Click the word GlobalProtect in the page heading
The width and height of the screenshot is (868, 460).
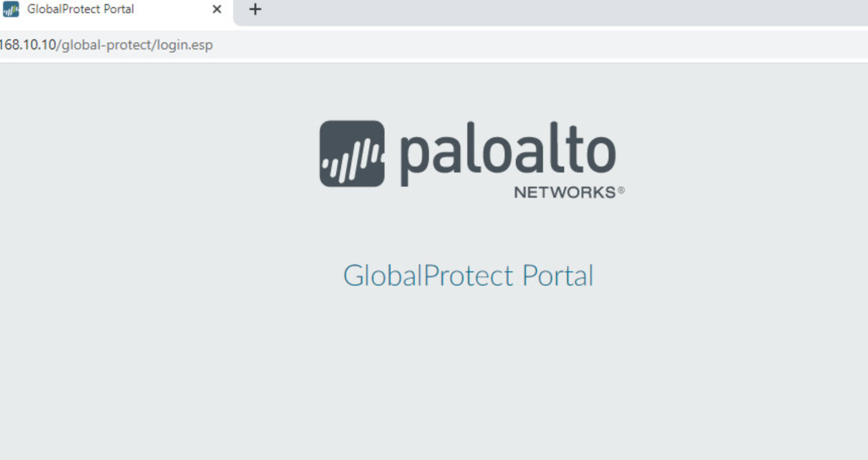click(428, 275)
